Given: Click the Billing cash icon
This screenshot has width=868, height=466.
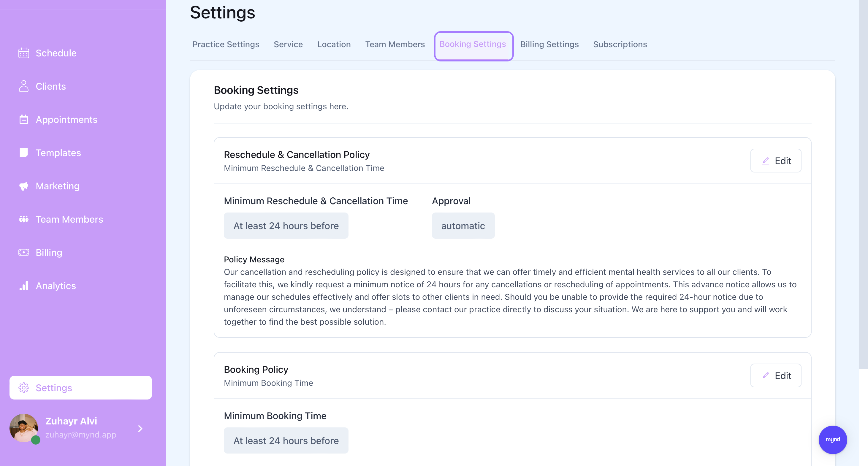Looking at the screenshot, I should point(23,252).
